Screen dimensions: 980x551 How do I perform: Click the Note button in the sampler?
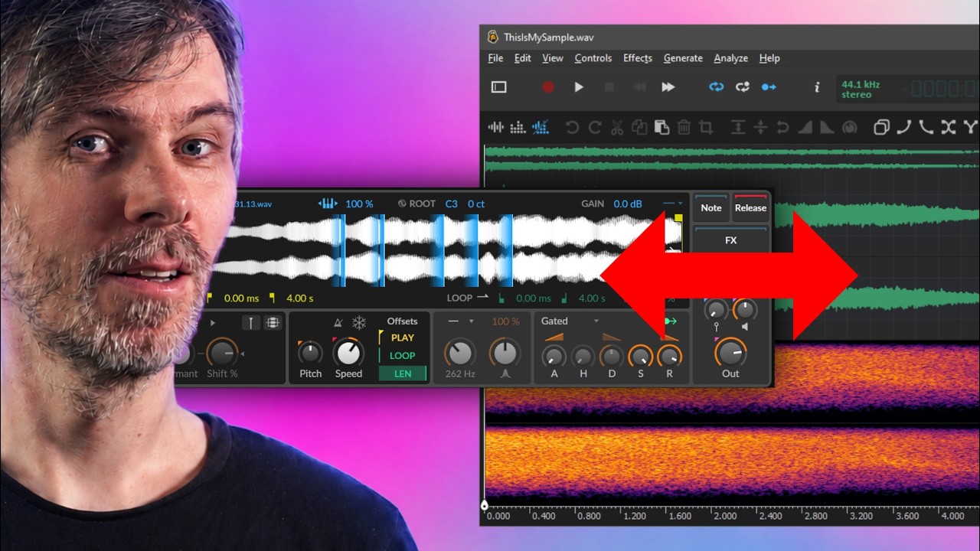711,207
